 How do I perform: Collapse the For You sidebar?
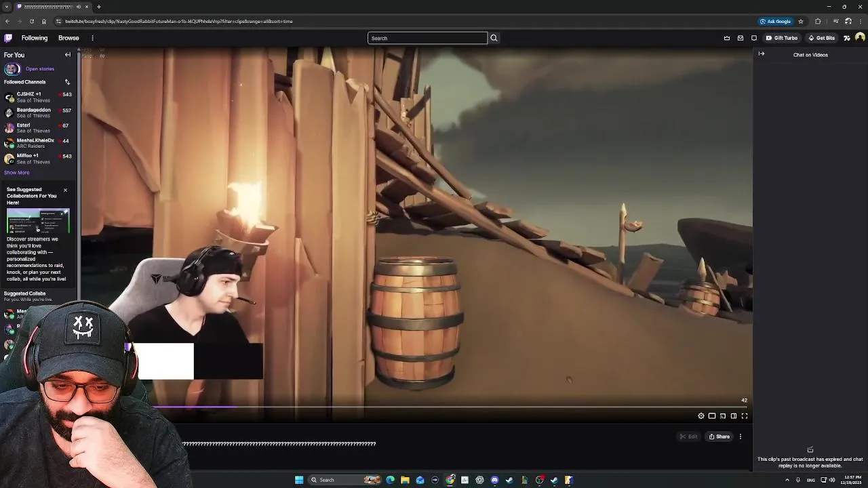68,55
